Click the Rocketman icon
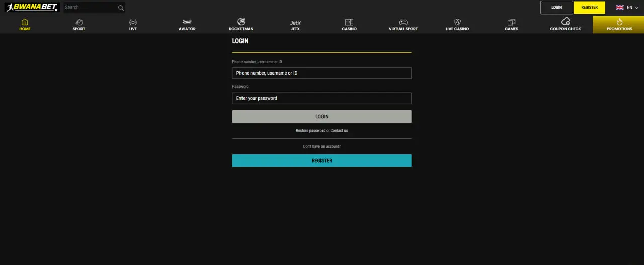 [x=241, y=22]
